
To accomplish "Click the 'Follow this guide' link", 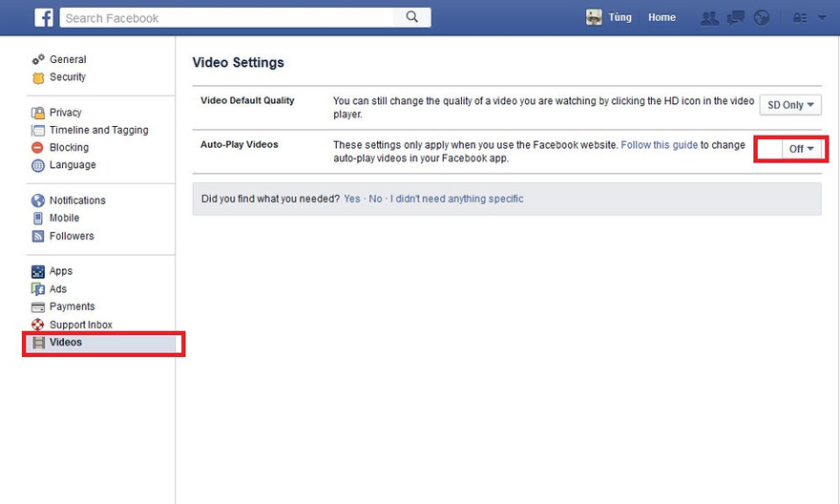I will pyautogui.click(x=659, y=145).
